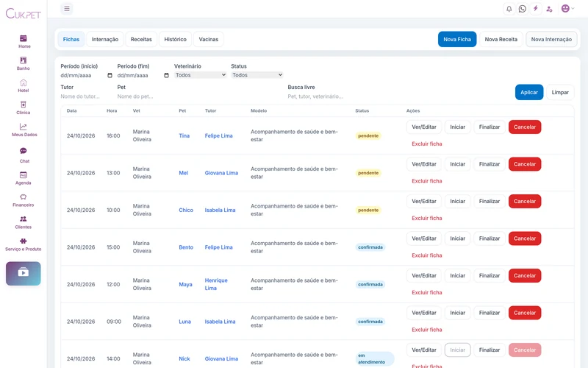Cancel Bento's ficha with Cancelar

point(525,238)
